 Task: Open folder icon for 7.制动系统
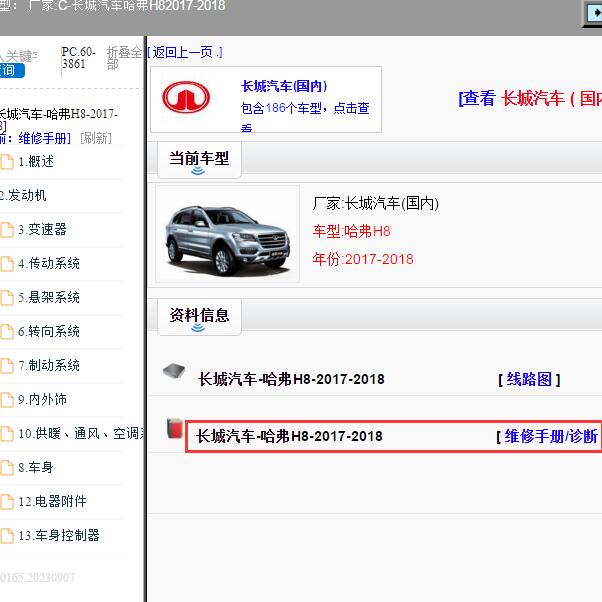pyautogui.click(x=7, y=366)
